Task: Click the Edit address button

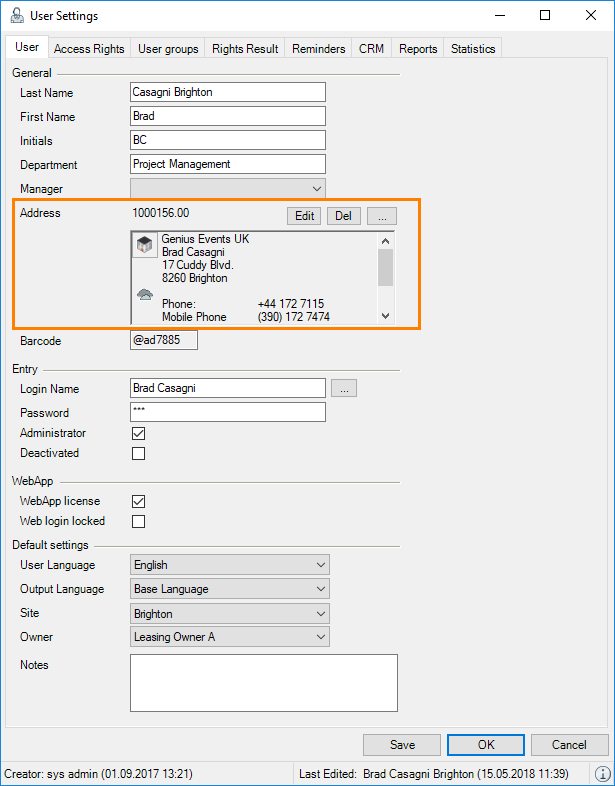Action: click(x=304, y=215)
